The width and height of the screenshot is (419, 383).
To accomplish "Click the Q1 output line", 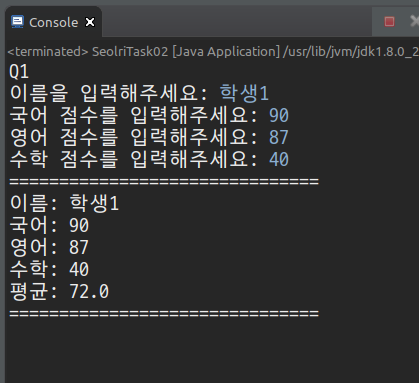I will pyautogui.click(x=19, y=72).
